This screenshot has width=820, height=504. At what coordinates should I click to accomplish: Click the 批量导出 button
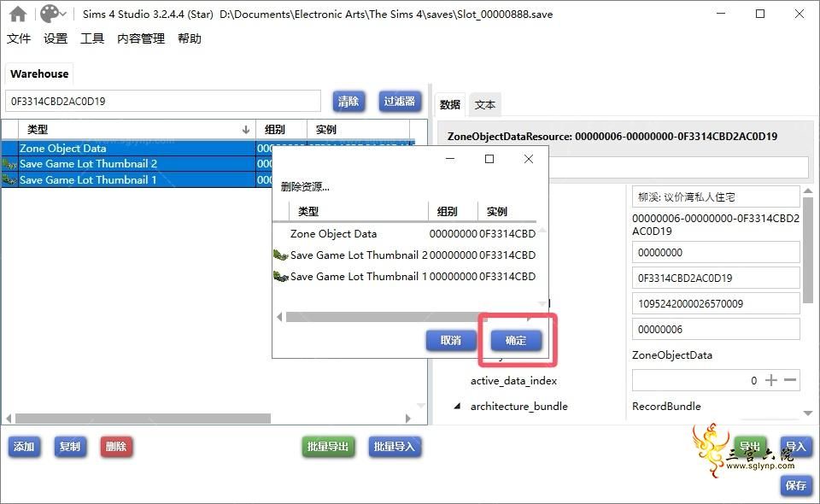328,447
